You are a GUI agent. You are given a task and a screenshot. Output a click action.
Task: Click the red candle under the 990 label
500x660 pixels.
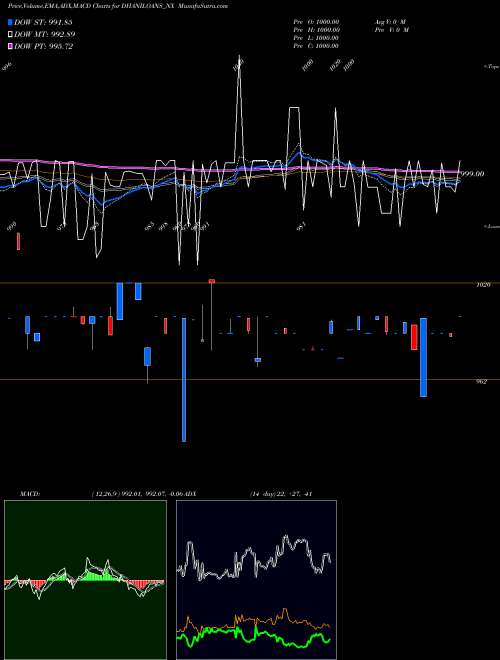click(x=18, y=241)
